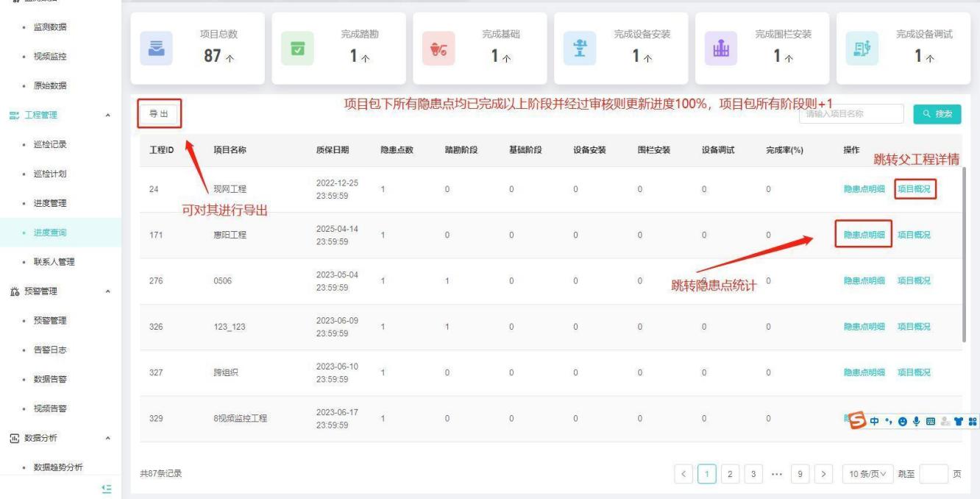
Task: Click the purple 完成围栏安装 fence icon
Action: [719, 48]
